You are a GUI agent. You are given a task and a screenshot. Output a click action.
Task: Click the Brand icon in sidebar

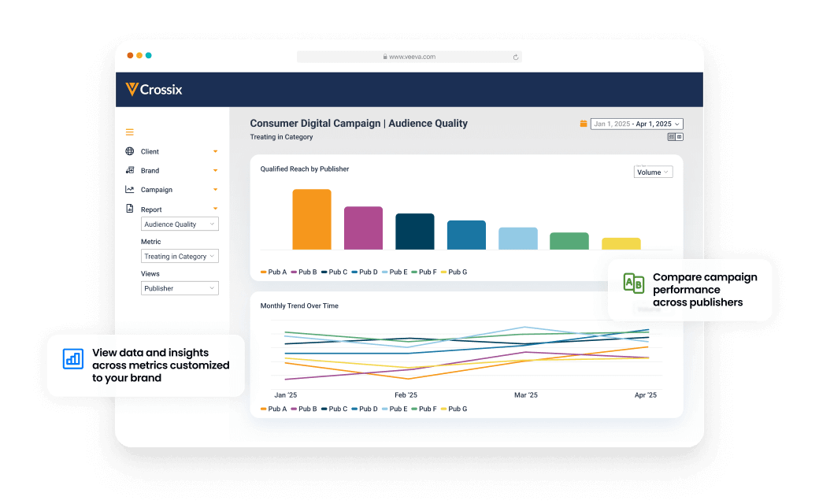point(130,170)
